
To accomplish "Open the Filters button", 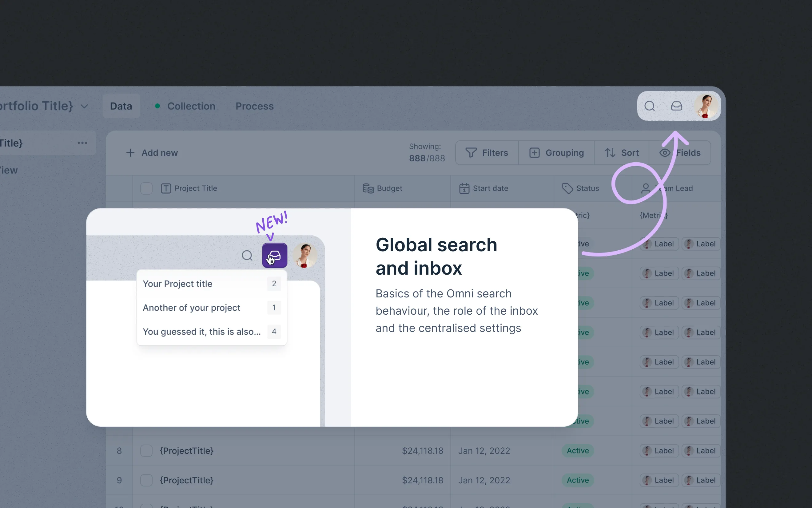I will [487, 153].
